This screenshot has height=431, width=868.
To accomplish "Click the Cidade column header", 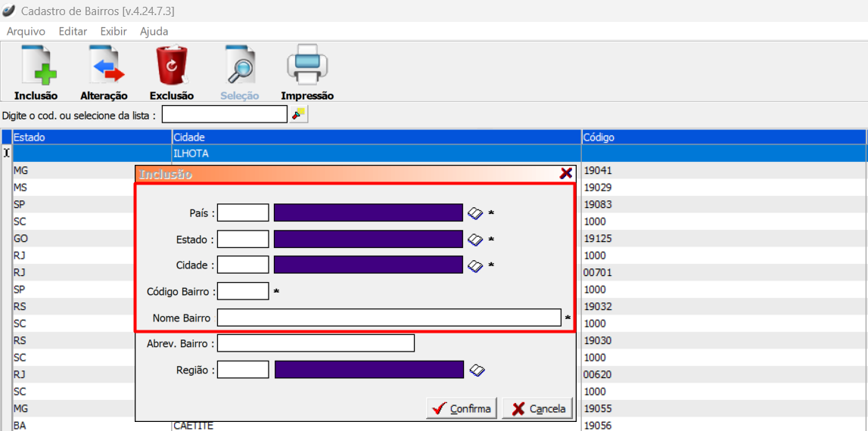I will pyautogui.click(x=375, y=137).
